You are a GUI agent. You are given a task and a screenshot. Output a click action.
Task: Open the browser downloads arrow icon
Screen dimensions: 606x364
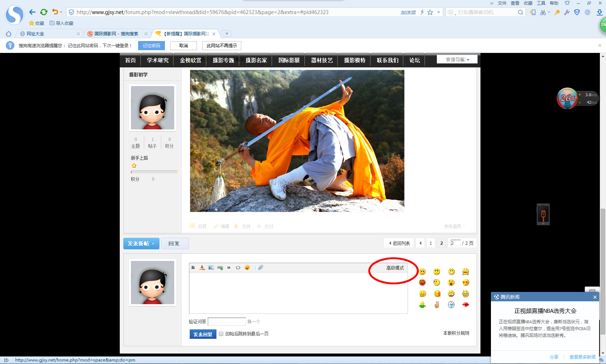600,12
